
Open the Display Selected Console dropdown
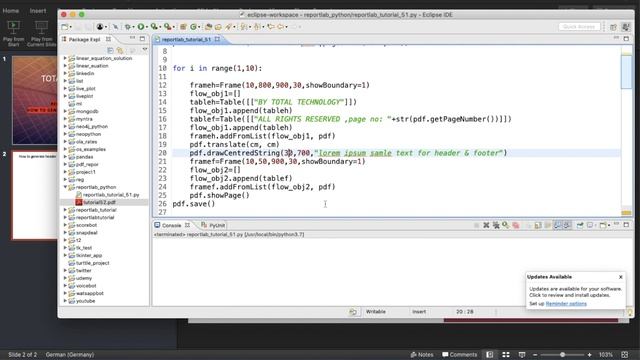point(595,225)
